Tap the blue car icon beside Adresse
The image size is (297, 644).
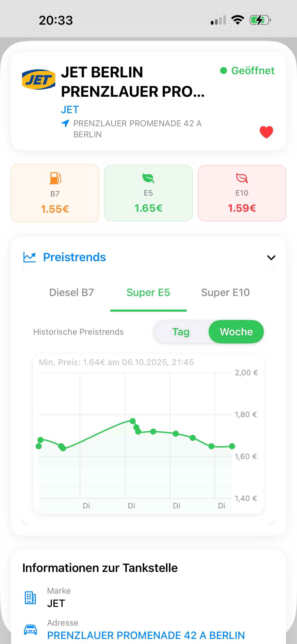30,629
